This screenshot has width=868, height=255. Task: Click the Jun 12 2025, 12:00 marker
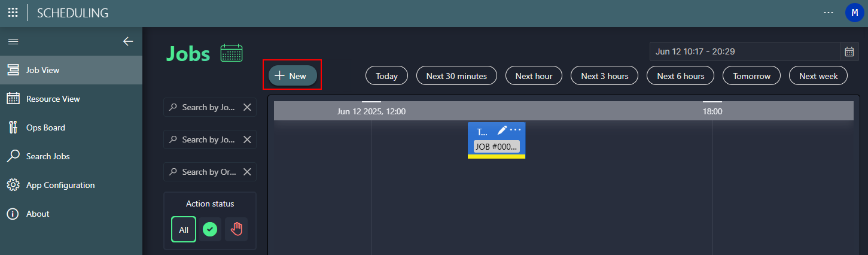(x=371, y=111)
